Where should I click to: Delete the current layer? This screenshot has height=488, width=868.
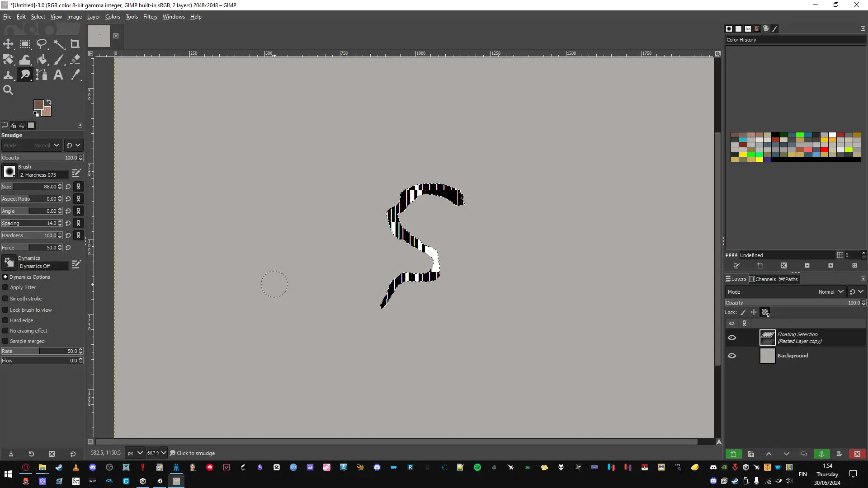[857, 454]
